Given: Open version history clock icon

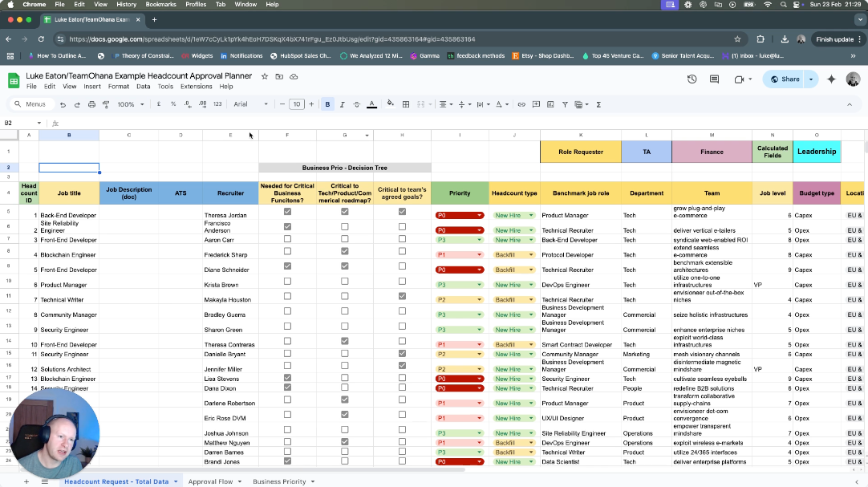Looking at the screenshot, I should 692,79.
